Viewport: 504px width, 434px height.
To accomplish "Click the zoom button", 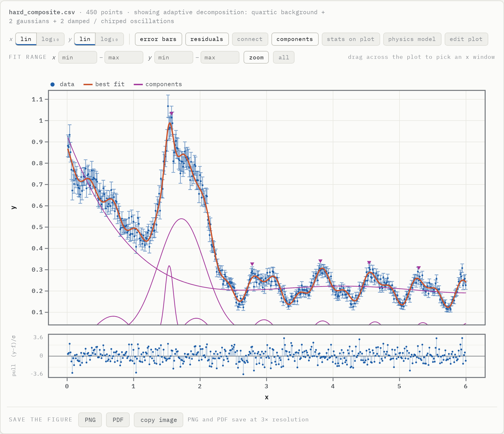I will (256, 57).
